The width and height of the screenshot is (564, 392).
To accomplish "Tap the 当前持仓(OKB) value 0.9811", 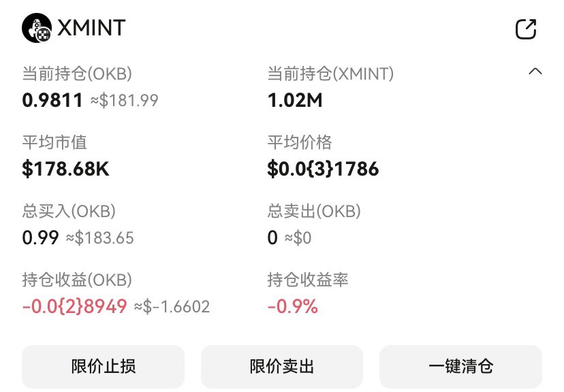I will tap(52, 100).
